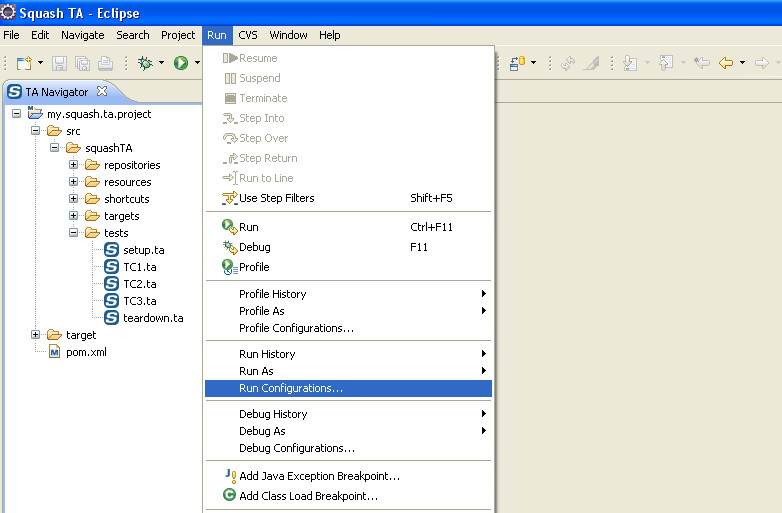Click the orange Back navigation arrow
Viewport: 782px width, 513px height.
pos(726,63)
